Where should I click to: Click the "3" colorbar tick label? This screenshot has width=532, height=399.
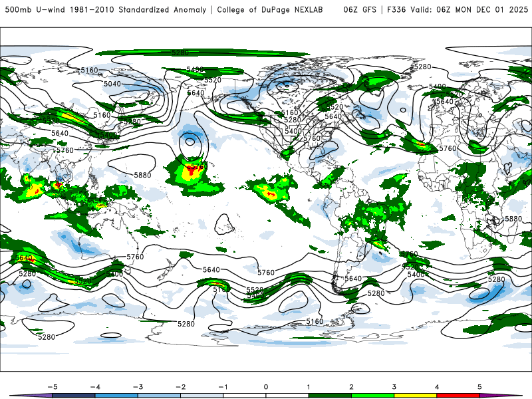[394, 387]
